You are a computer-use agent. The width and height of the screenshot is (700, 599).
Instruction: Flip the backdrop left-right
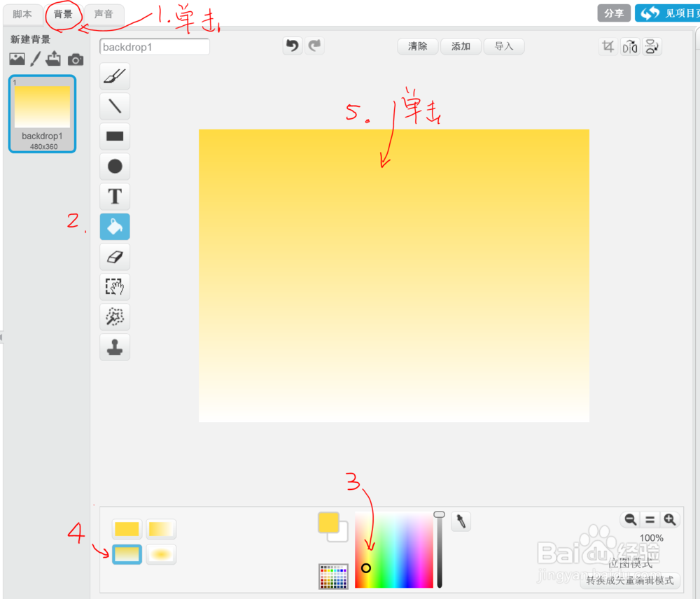coord(630,46)
